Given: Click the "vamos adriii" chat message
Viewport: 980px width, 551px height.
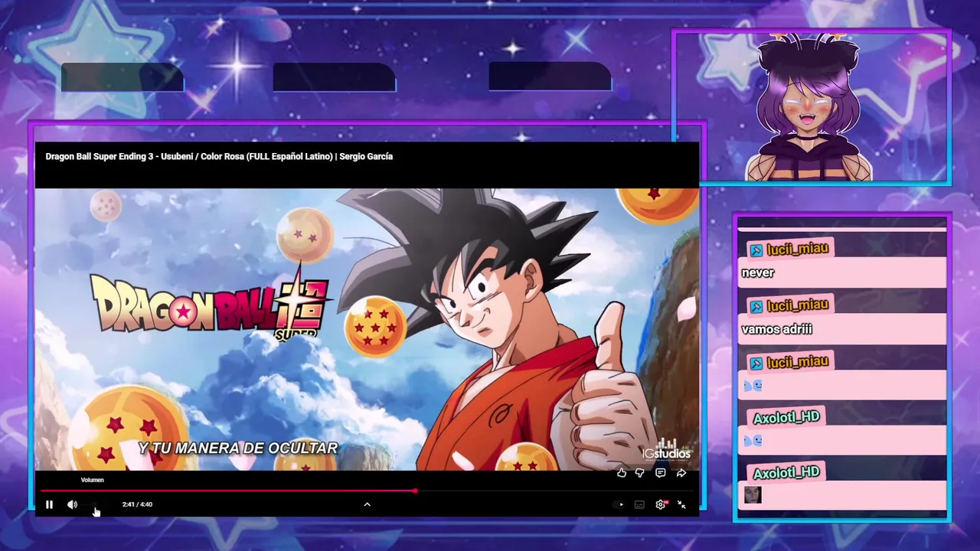Looking at the screenshot, I should pos(776,329).
